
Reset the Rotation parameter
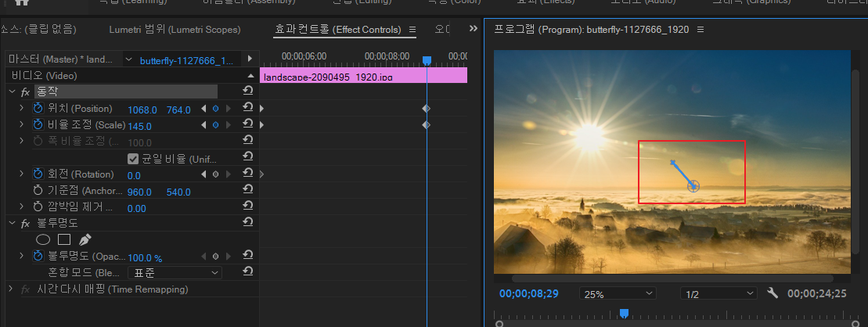click(x=248, y=173)
